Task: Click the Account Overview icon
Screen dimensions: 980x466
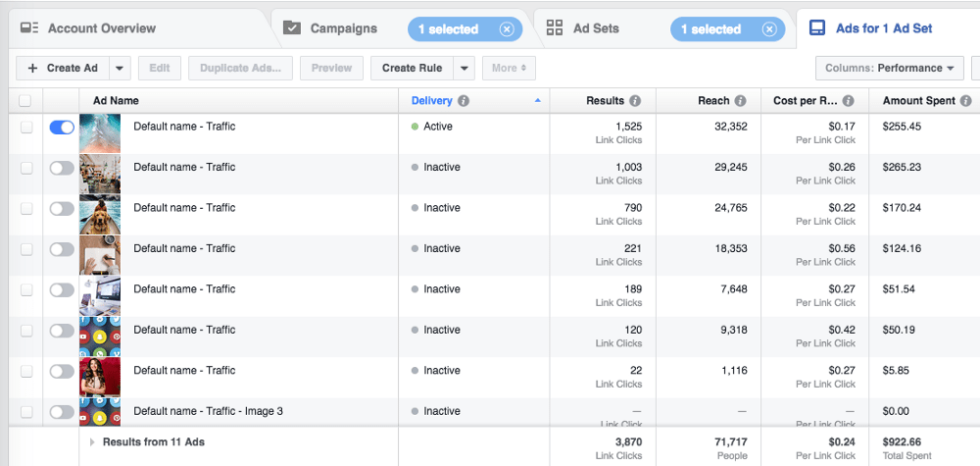Action: click(29, 28)
